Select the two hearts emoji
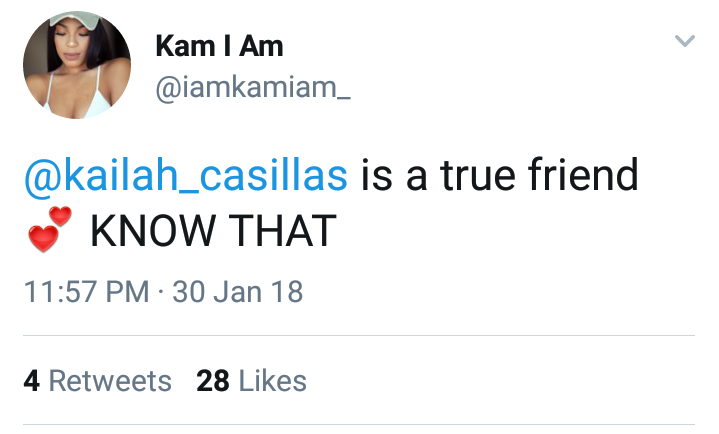719x434 pixels. [50, 229]
